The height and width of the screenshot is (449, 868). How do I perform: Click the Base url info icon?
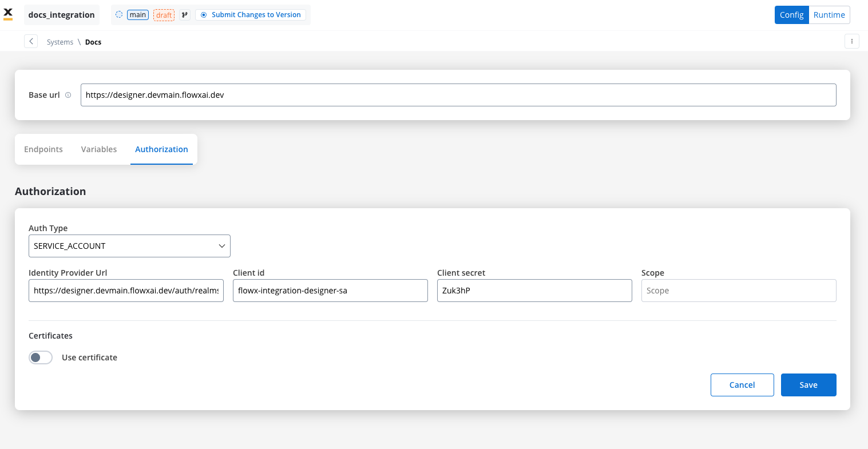pyautogui.click(x=68, y=95)
